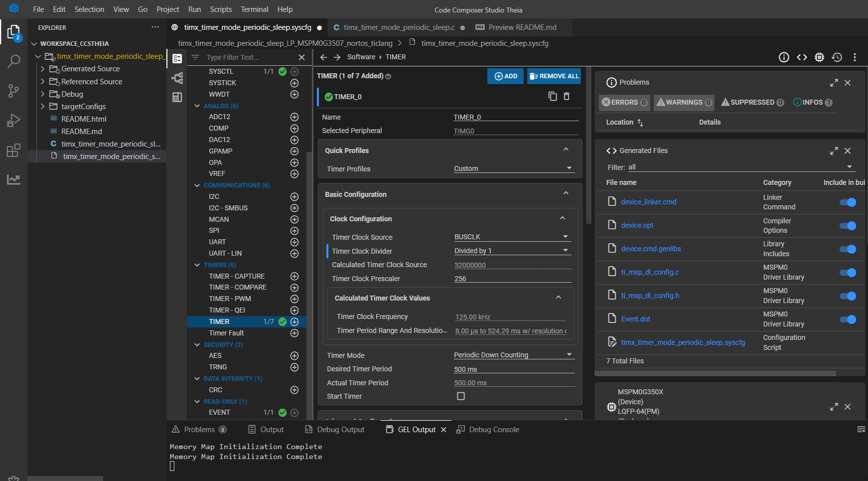Click the REMOVE ALL button
Screen dimensions: 868x481
click(554, 76)
